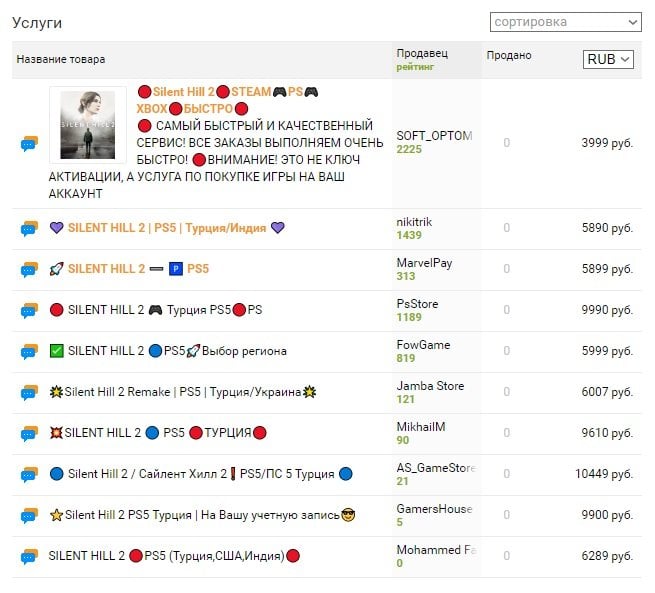Click the Услуги section heading
The height and width of the screenshot is (593, 655).
point(37,23)
